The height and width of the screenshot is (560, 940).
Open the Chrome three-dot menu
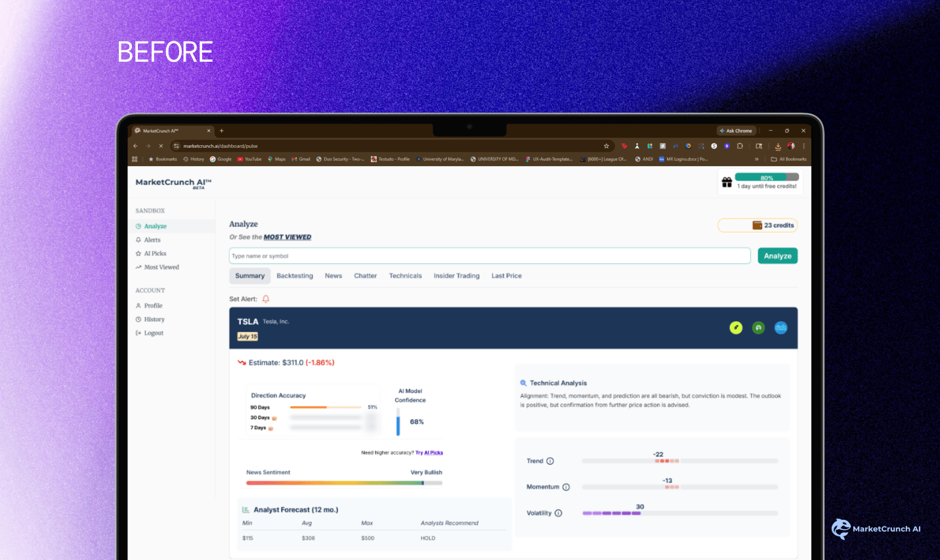[x=803, y=146]
